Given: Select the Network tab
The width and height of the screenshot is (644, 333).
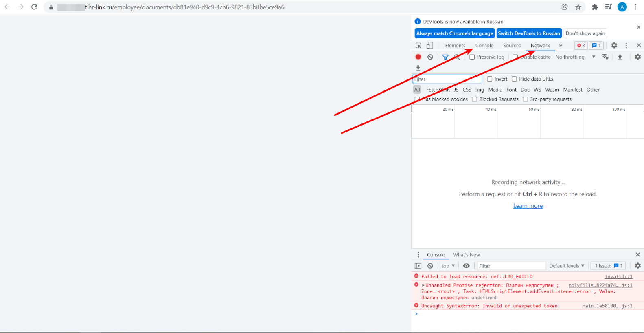Looking at the screenshot, I should pos(540,46).
